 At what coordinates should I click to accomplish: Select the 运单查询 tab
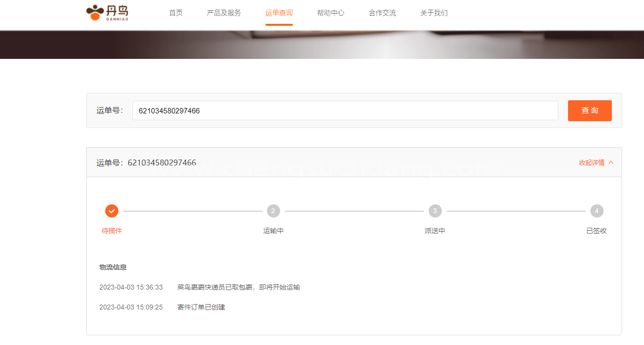pyautogui.click(x=279, y=13)
